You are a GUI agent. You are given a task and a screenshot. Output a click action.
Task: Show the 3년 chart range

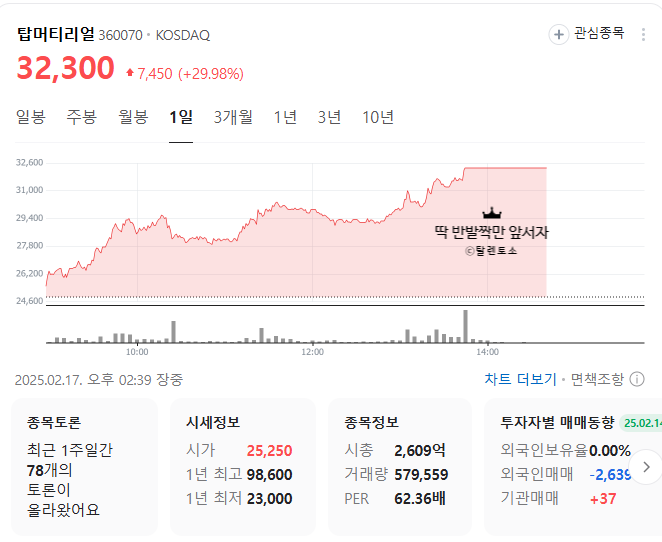click(330, 117)
